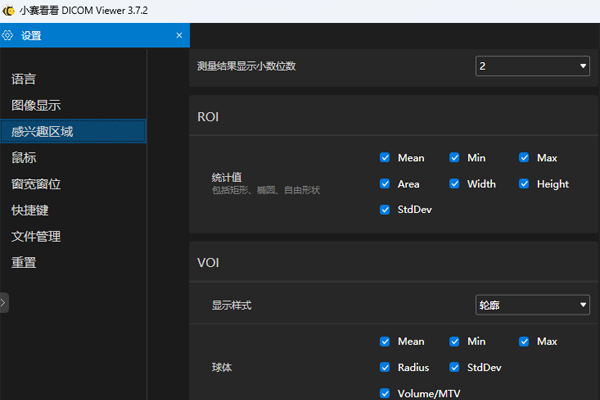Uncheck ROI Mean statistic checkbox

(x=385, y=158)
